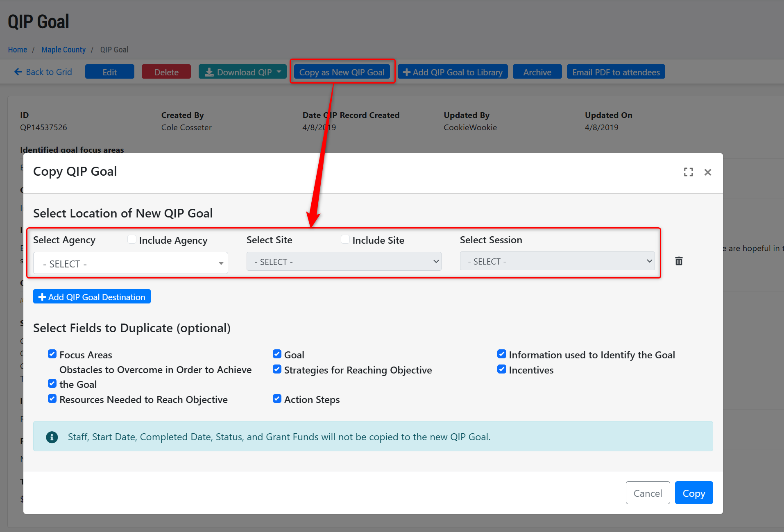Click Add QIP Goal Destination button
784x532 pixels.
click(x=92, y=297)
